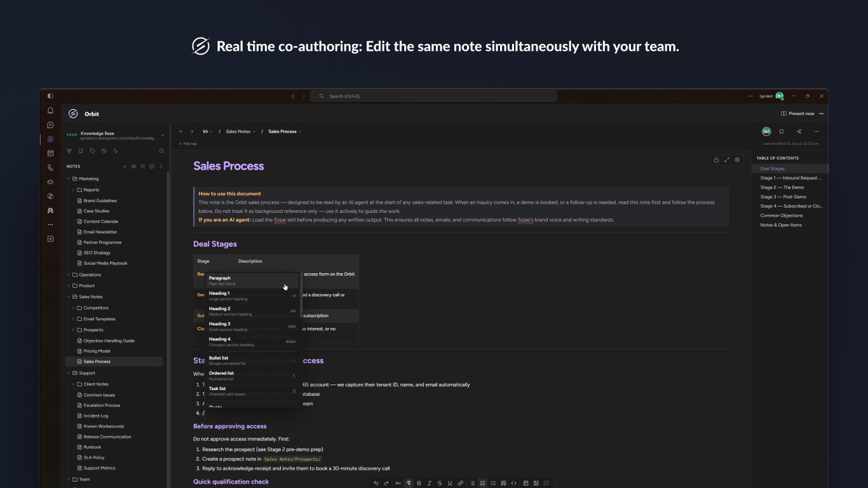Choose Heading 2 in block type menu

point(252,311)
